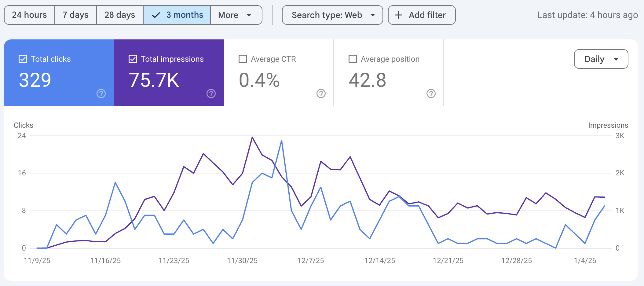Enable the Average CTR metric

(243, 59)
